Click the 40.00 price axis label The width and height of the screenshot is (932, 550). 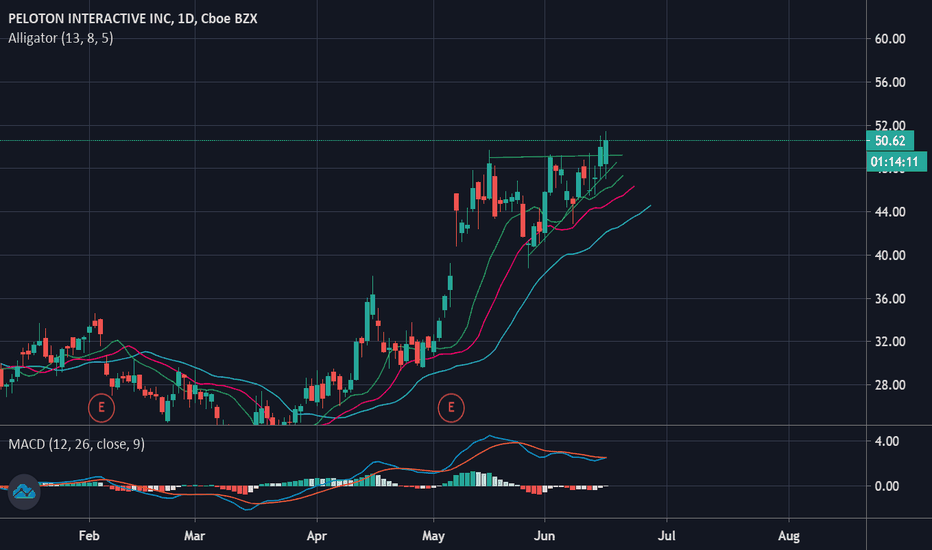tap(890, 255)
